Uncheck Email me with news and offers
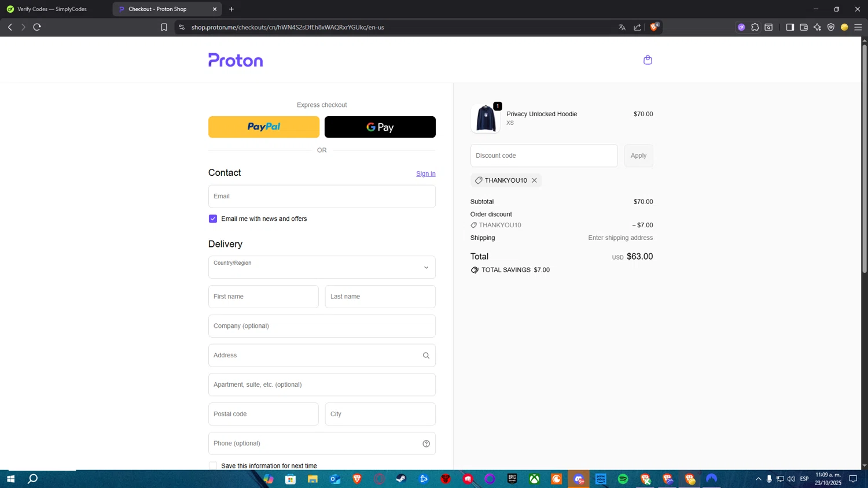Screen dimensions: 868x488 point(213,219)
